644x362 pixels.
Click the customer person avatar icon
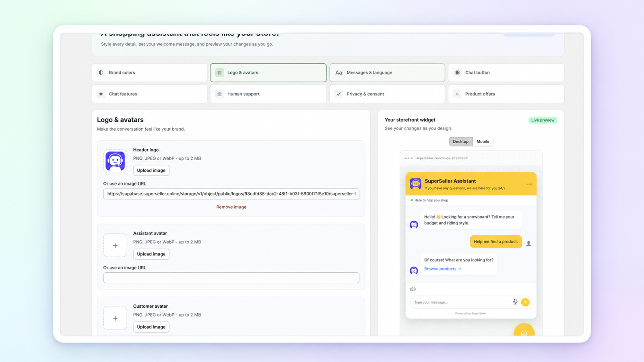528,244
